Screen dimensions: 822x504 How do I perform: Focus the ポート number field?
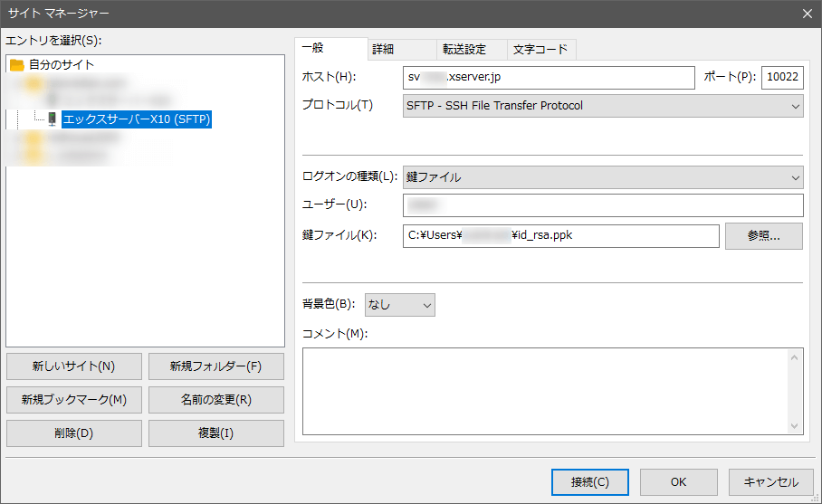781,78
